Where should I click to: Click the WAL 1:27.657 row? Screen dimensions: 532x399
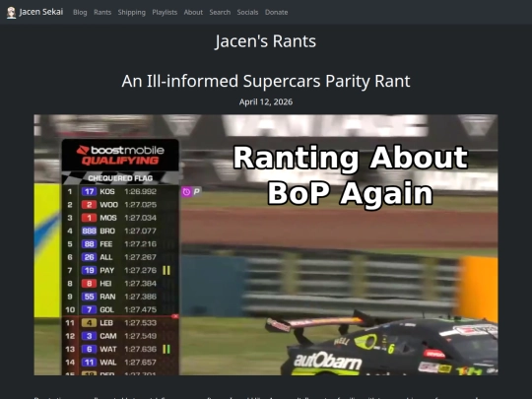point(120,363)
